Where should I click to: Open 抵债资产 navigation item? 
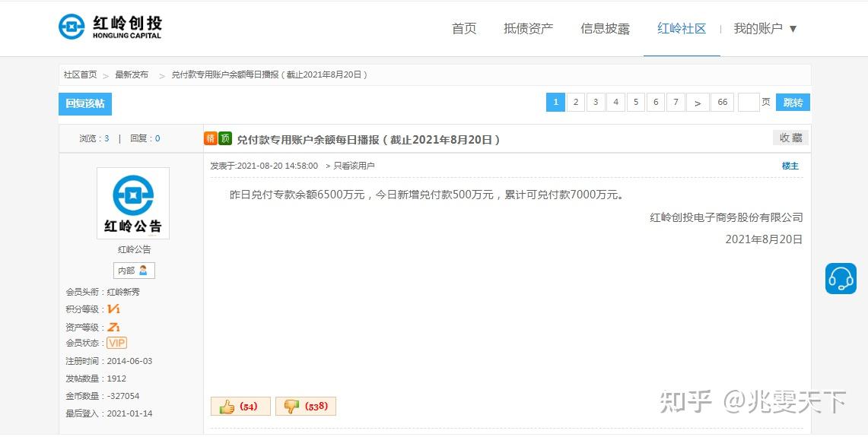tap(528, 29)
